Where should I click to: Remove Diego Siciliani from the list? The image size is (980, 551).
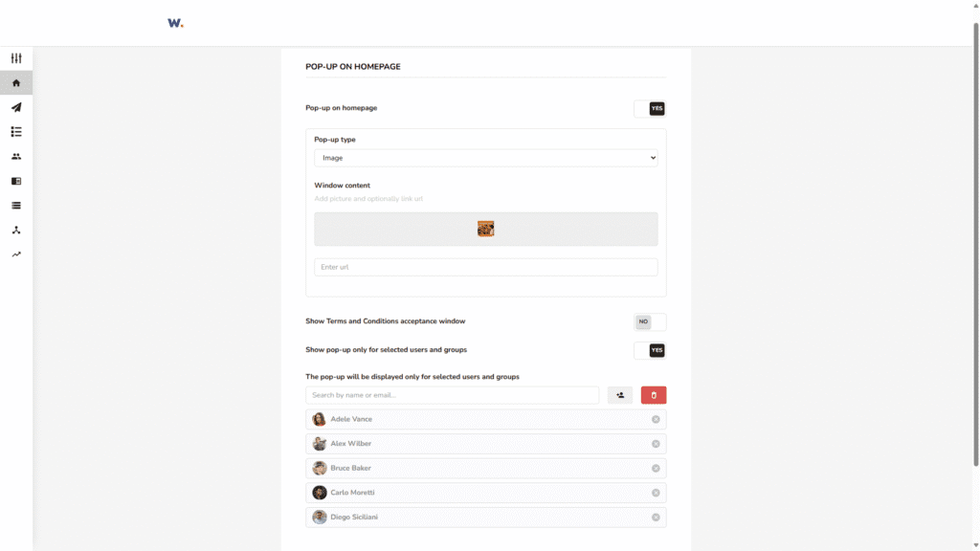pos(656,518)
